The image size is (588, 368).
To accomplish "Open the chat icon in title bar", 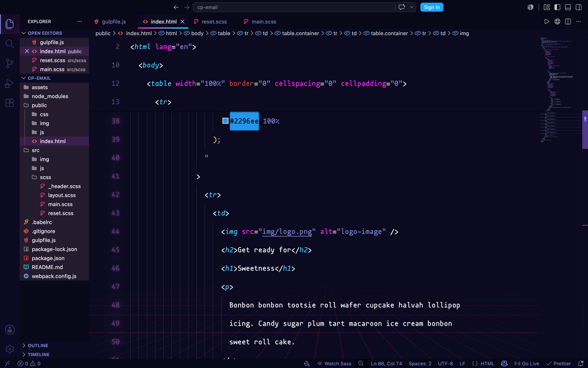I will (x=401, y=7).
